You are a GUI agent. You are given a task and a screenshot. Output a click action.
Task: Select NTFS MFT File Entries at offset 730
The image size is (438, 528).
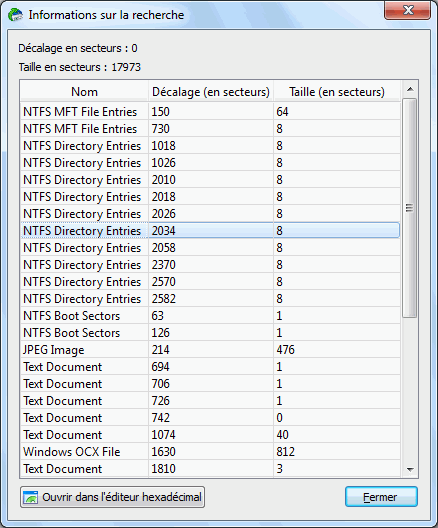point(210,129)
